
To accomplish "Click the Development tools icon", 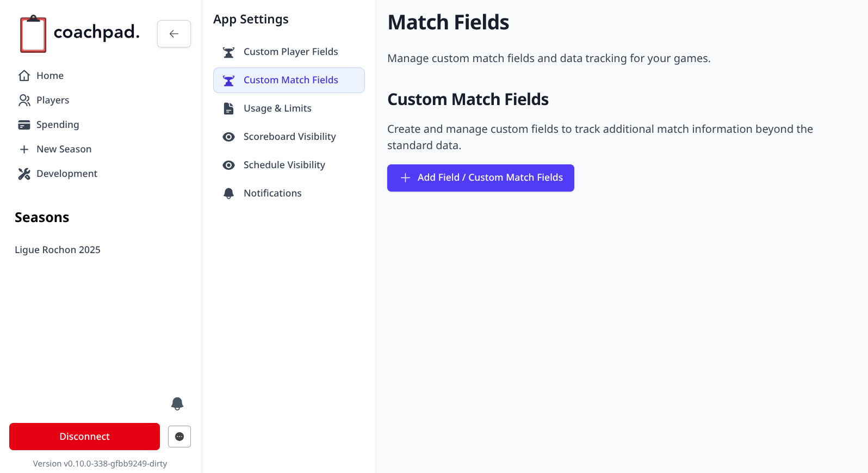I will (24, 174).
